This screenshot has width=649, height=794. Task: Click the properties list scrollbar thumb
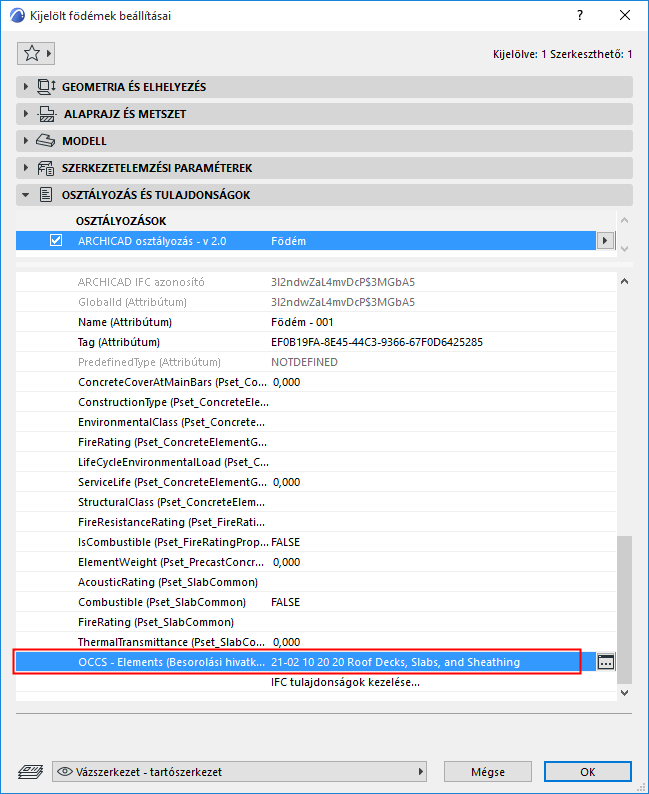pos(624,610)
